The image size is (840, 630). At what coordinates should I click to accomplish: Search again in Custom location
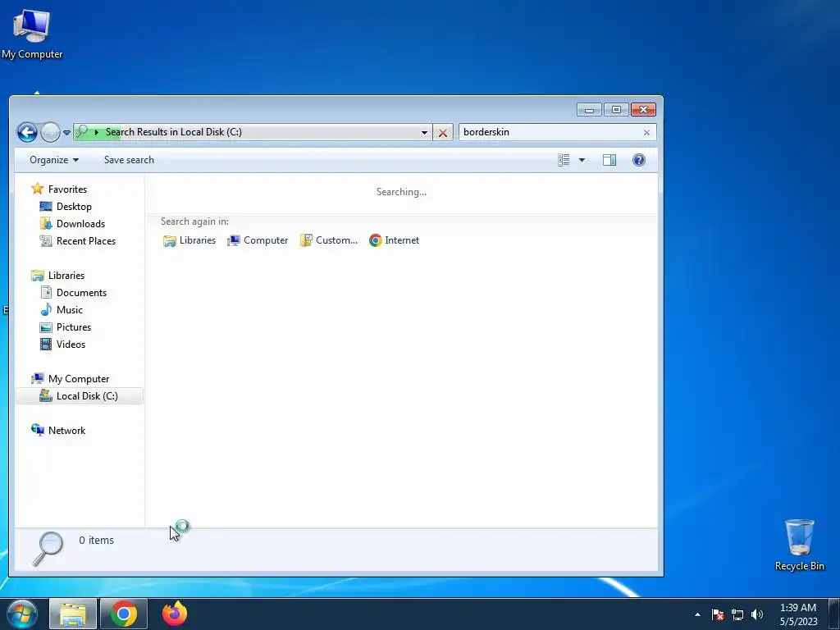[329, 240]
